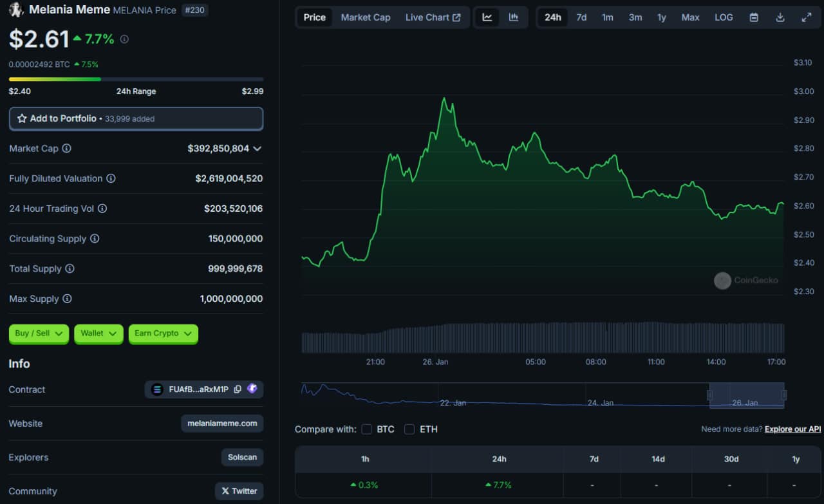The image size is (824, 504).
Task: Open the Wallet dropdown
Action: pyautogui.click(x=98, y=333)
